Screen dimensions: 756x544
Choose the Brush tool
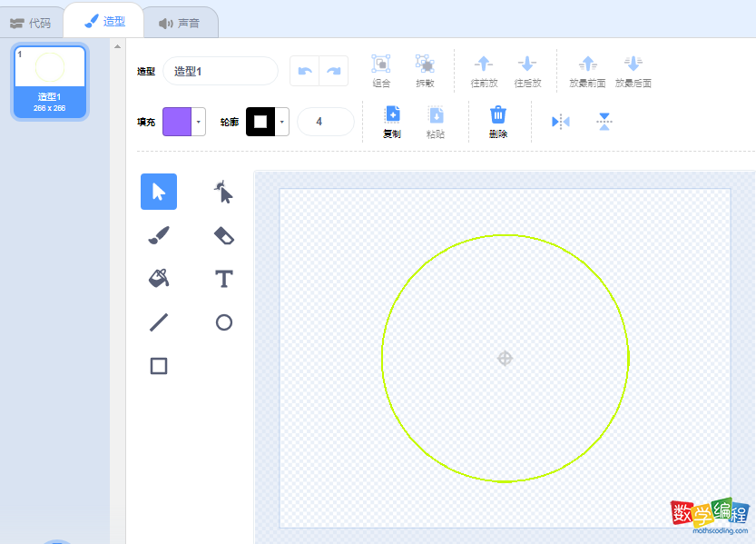tap(159, 235)
